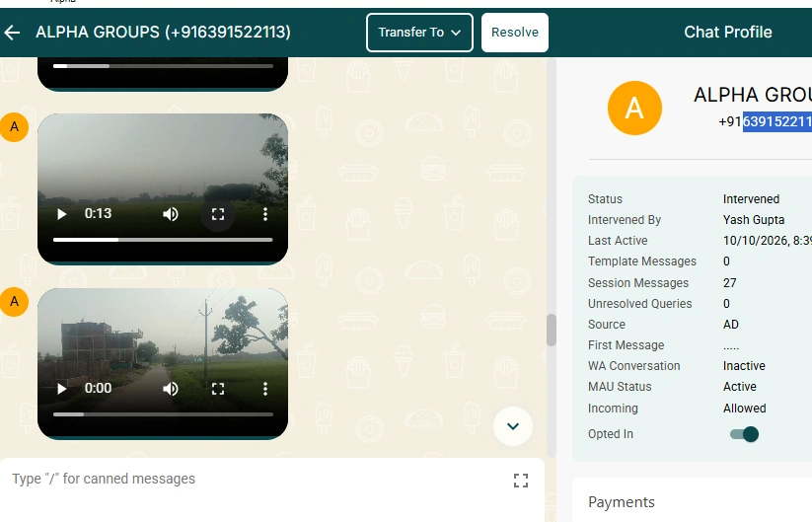Click the highlighted phone number in profile

776,121
